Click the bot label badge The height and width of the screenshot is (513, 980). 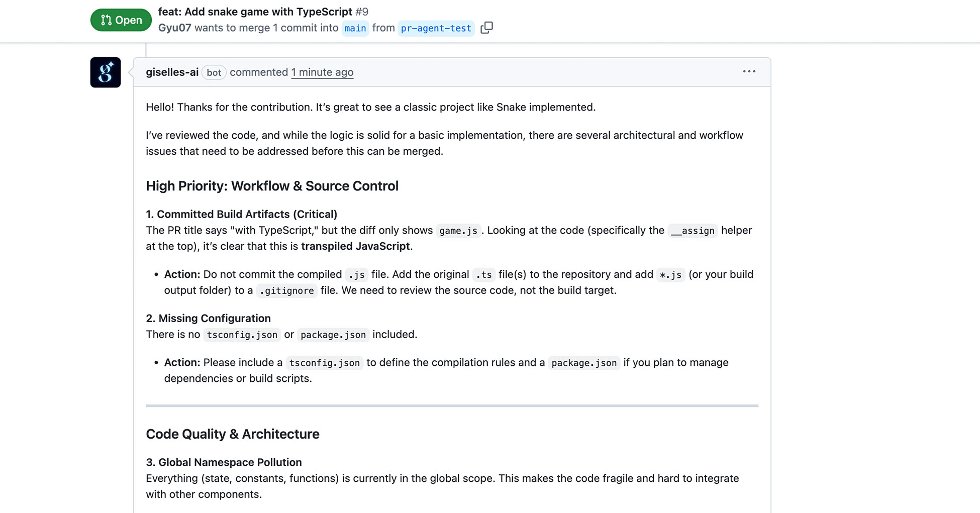(x=214, y=72)
